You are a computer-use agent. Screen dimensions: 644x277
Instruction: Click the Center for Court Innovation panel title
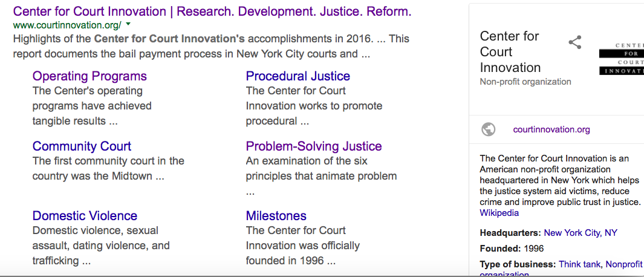510,52
